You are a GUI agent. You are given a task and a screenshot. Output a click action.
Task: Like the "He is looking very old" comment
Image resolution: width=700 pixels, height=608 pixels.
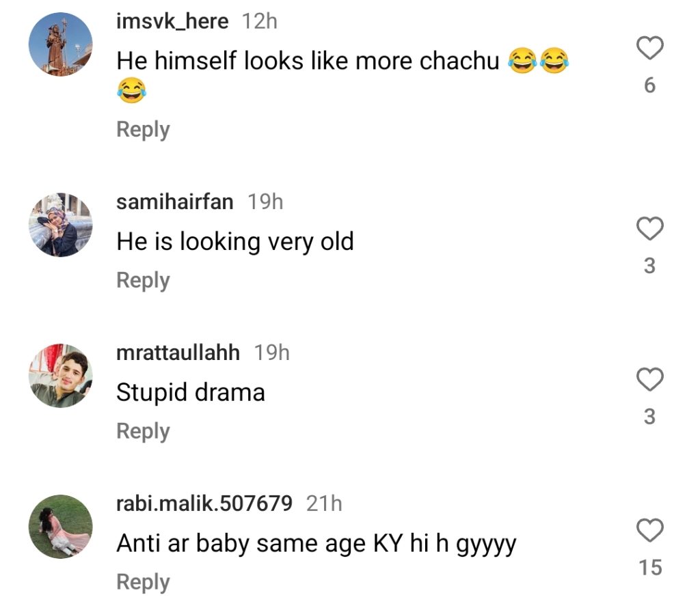coord(650,230)
